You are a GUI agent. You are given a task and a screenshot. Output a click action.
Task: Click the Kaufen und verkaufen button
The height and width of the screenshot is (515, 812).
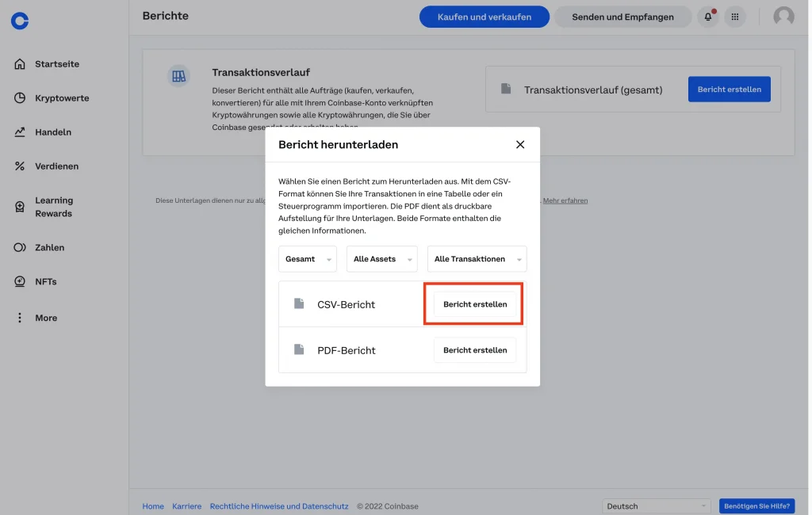pyautogui.click(x=484, y=17)
